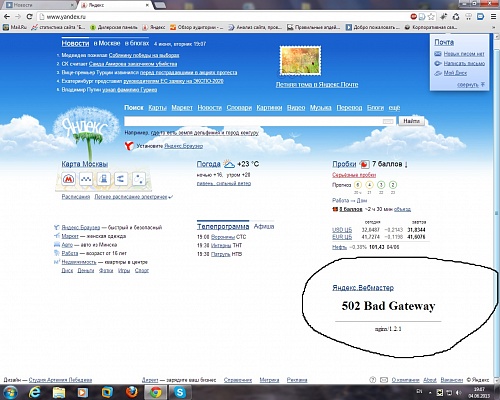The height and width of the screenshot is (400, 500).
Task: Open the Картинки service tab above search
Action: pyautogui.click(x=269, y=108)
